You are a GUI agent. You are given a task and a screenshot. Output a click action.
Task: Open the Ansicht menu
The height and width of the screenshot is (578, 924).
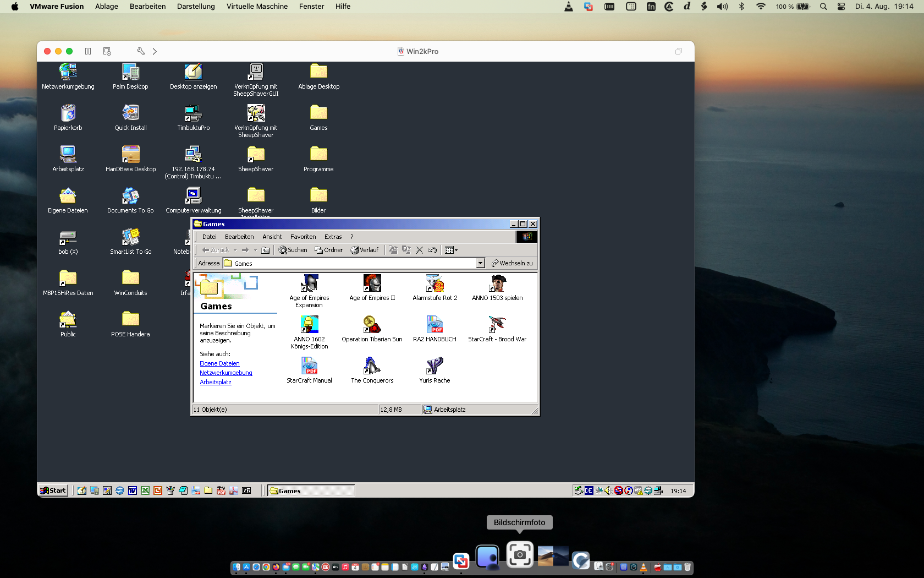pyautogui.click(x=272, y=237)
